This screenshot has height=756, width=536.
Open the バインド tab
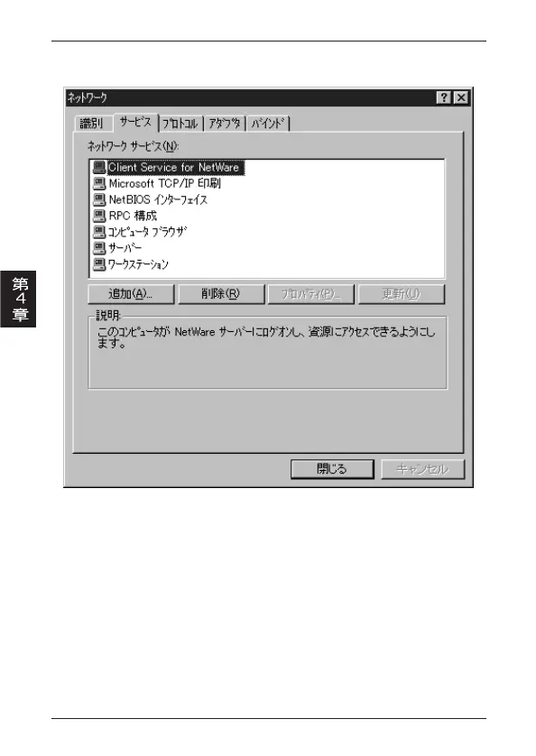[x=268, y=124]
